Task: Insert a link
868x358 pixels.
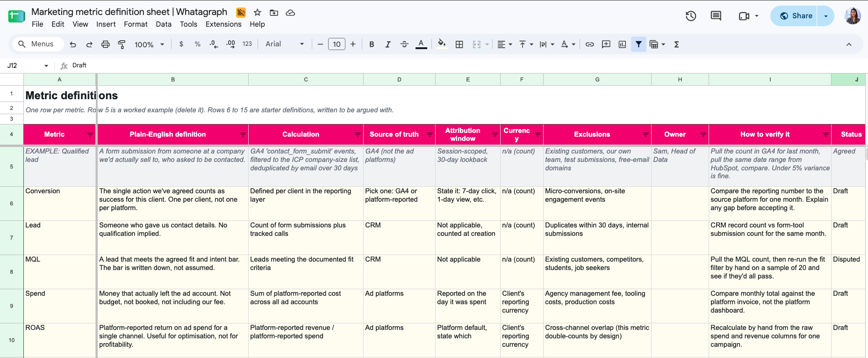Action: (x=590, y=44)
